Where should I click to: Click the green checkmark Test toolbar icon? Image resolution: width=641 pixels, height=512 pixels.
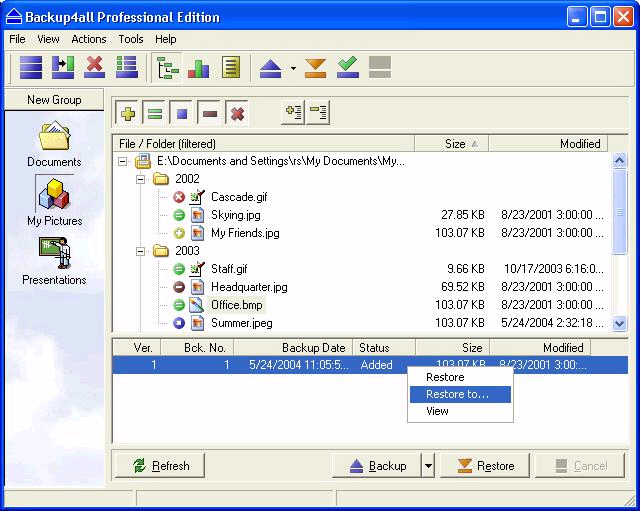click(x=348, y=67)
